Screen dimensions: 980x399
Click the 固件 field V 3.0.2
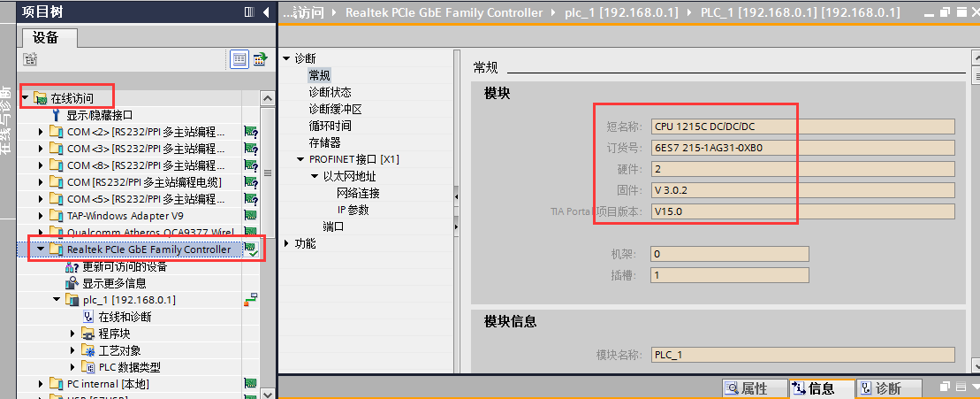coord(802,190)
